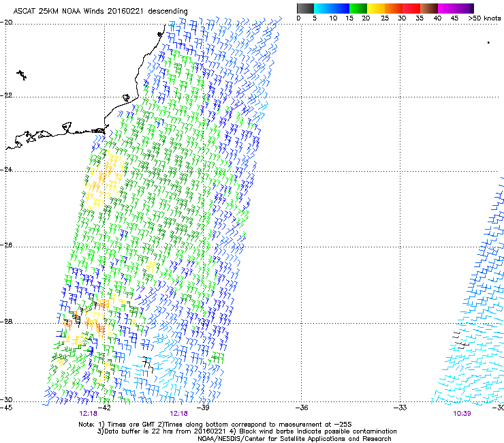This screenshot has width=504, height=443.
Task: Click the '-28' latitude axis label
Action: (6, 322)
